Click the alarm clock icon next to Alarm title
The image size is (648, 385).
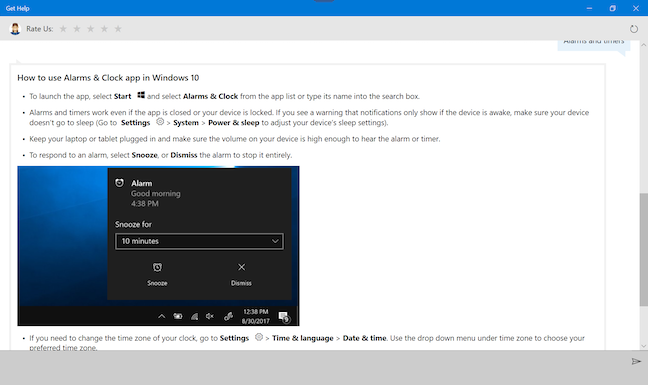(x=119, y=183)
